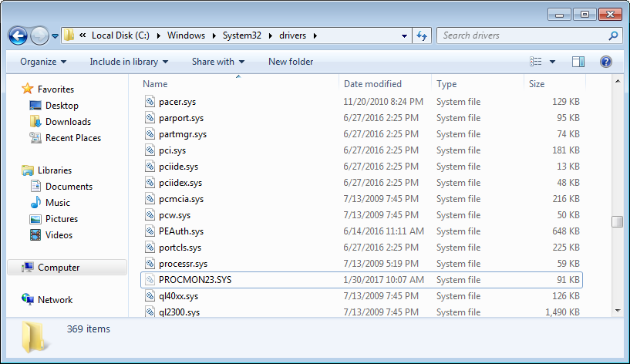Open the Share with menu
Image resolution: width=630 pixels, height=364 pixels.
pos(218,62)
